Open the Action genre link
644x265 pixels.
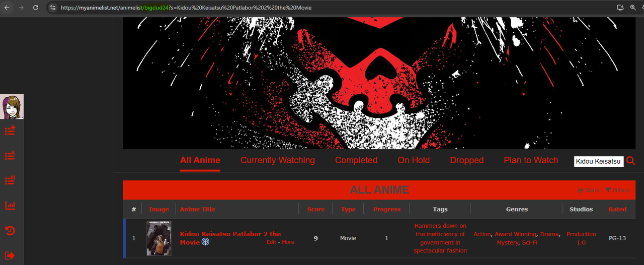click(x=482, y=234)
